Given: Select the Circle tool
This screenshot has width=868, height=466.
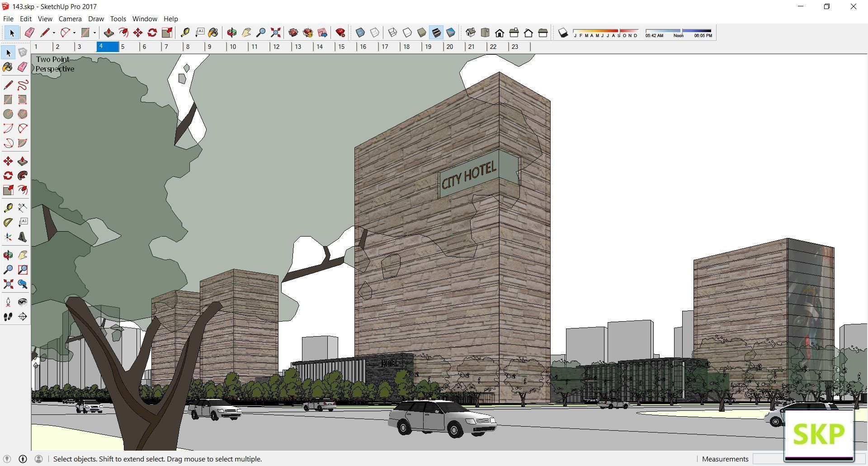Looking at the screenshot, I should coord(8,114).
